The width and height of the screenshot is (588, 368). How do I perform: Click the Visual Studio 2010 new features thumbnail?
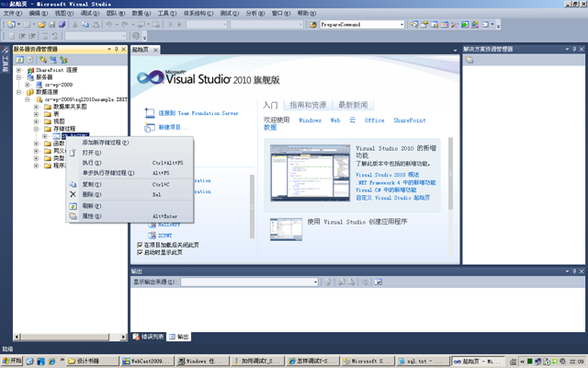(311, 173)
